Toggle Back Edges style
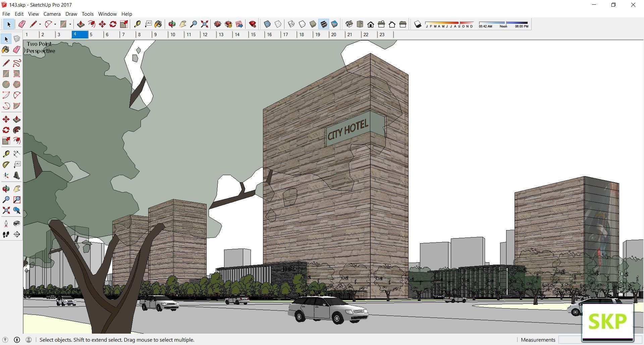 pyautogui.click(x=278, y=24)
